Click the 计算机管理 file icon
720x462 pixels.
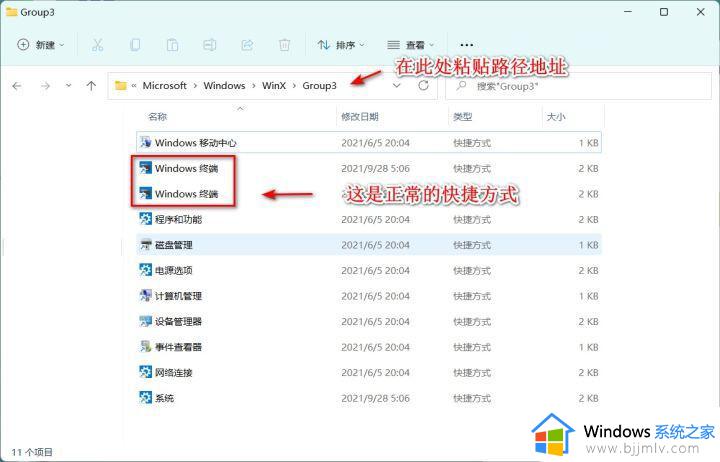click(146, 295)
